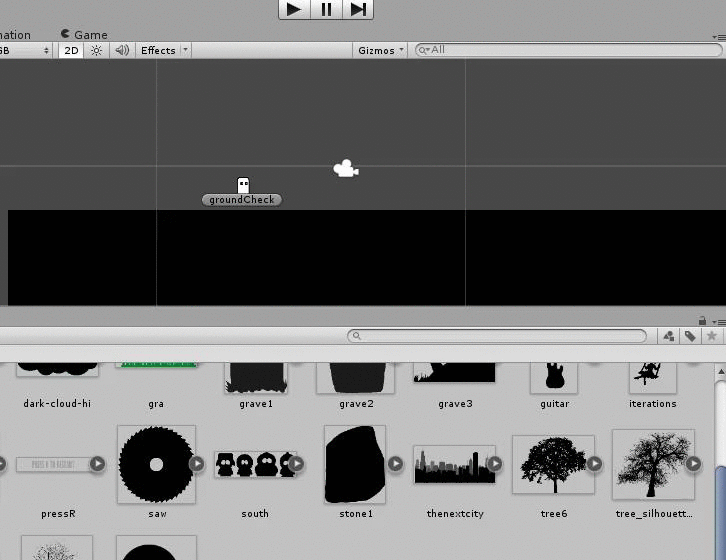Select south characters asset thumbnail
The width and height of the screenshot is (726, 560).
(255, 464)
